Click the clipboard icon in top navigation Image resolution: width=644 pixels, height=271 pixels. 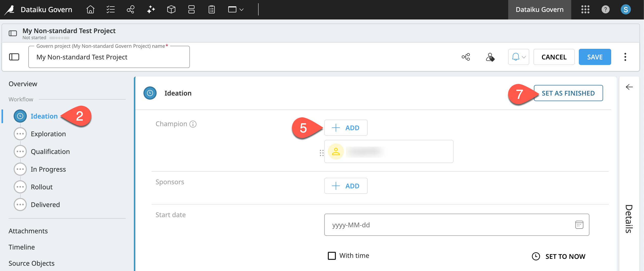coord(211,10)
